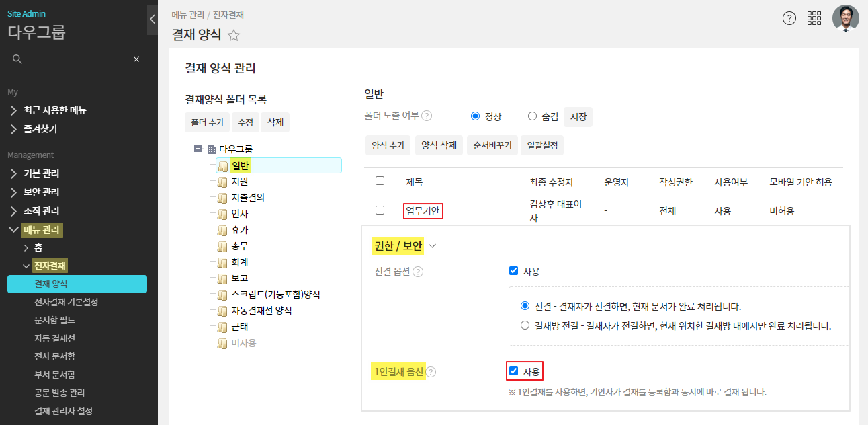Viewport: 868px width, 425px height.
Task: Select the 지출결의 folder in the tree
Action: pyautogui.click(x=248, y=198)
